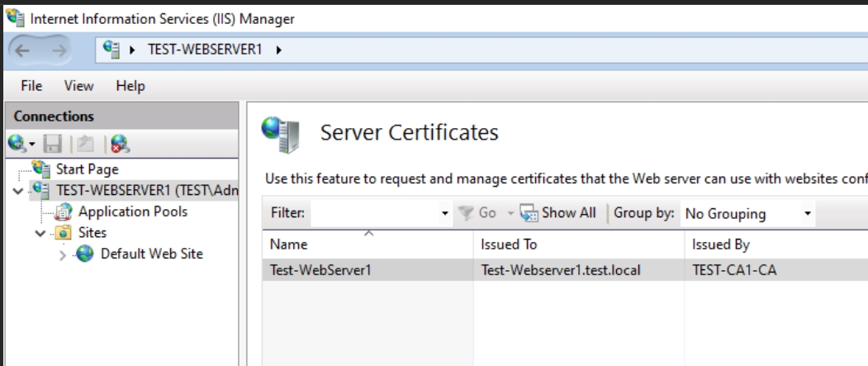Click the Create New Connection globe icon

(x=17, y=145)
